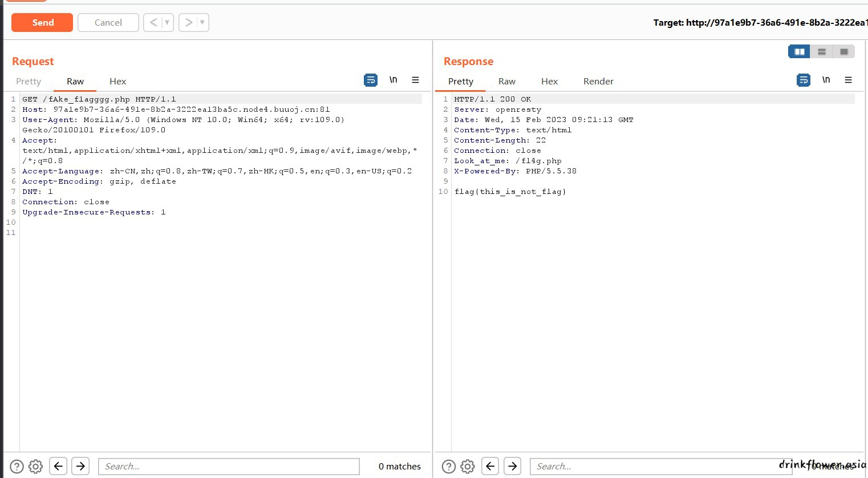
Task: Open the Response Hex tab
Action: click(x=550, y=82)
